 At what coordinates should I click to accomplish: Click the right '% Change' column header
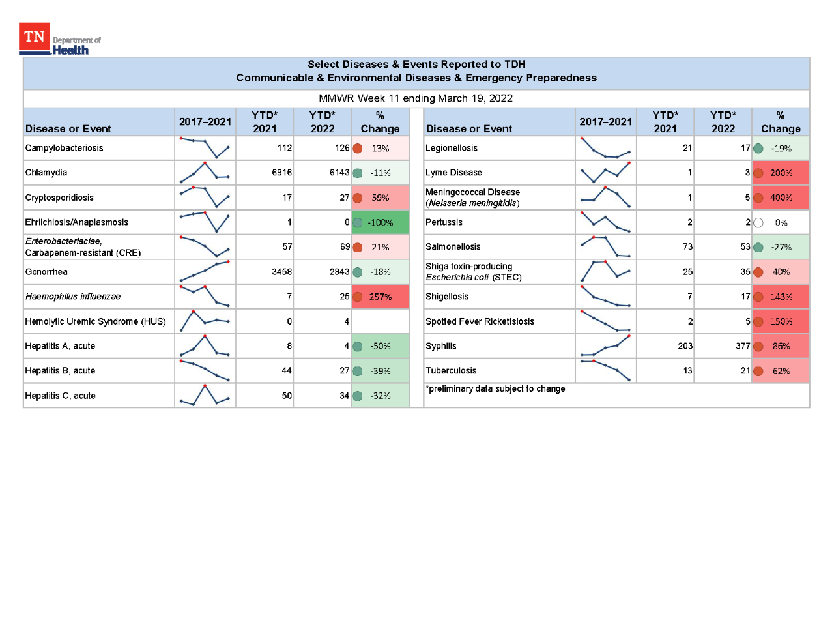pos(781,122)
